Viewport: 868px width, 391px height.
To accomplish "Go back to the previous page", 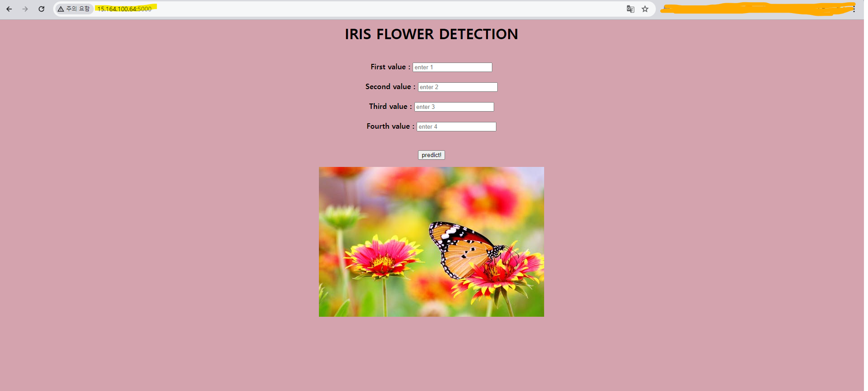I will pyautogui.click(x=9, y=9).
